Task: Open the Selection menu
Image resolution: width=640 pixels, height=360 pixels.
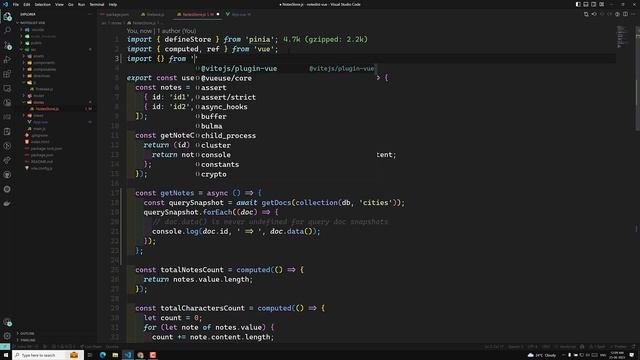Action: (x=42, y=4)
